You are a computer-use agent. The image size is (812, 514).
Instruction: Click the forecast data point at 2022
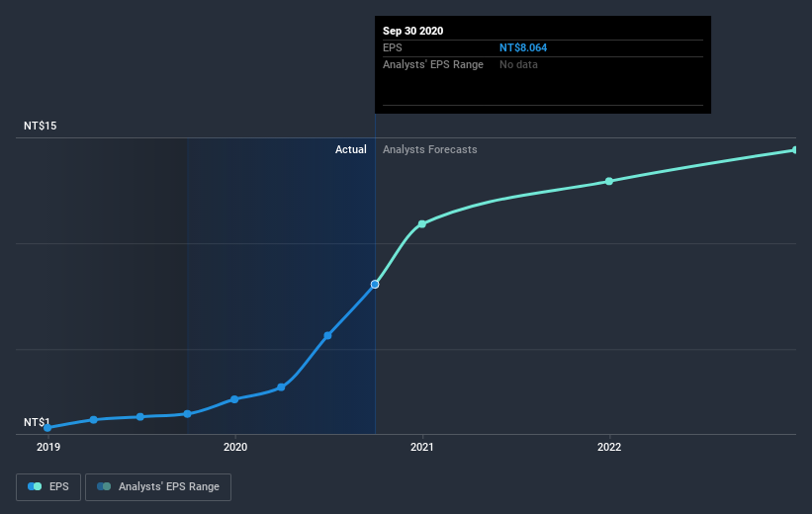(x=609, y=181)
